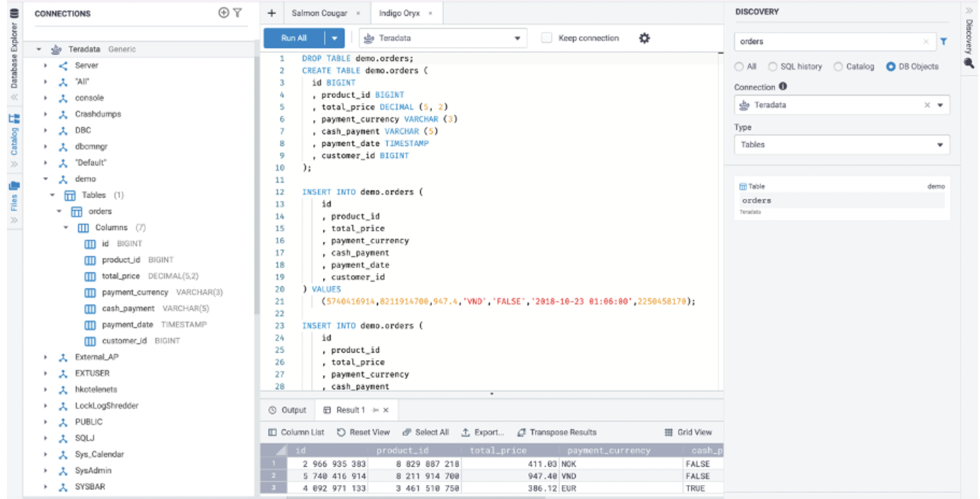Collapse the Teradata connection tree node
The width and height of the screenshot is (980, 499).
click(39, 49)
